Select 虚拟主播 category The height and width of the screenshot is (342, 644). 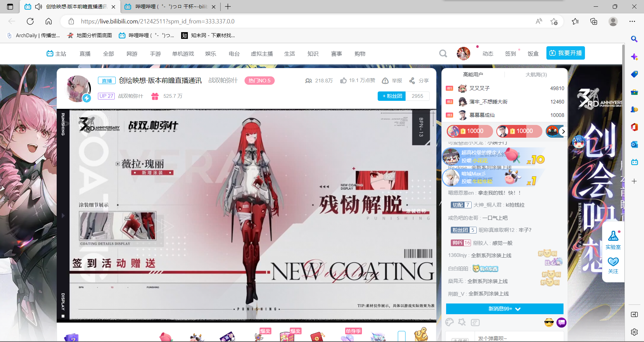click(262, 54)
